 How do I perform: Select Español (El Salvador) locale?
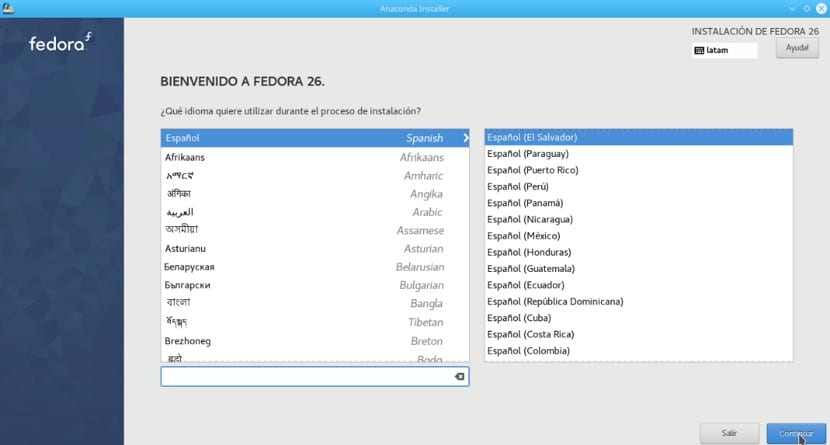[x=531, y=137]
